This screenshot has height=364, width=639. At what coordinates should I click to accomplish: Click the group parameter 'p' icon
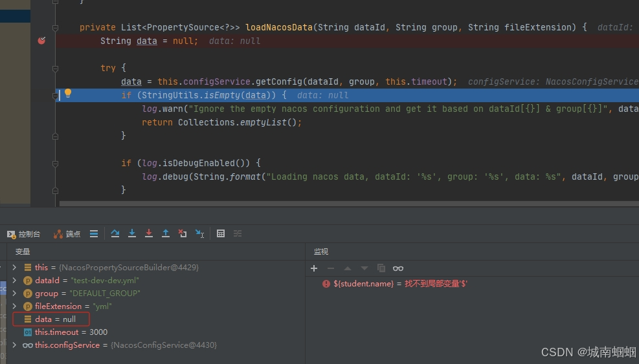coord(28,293)
